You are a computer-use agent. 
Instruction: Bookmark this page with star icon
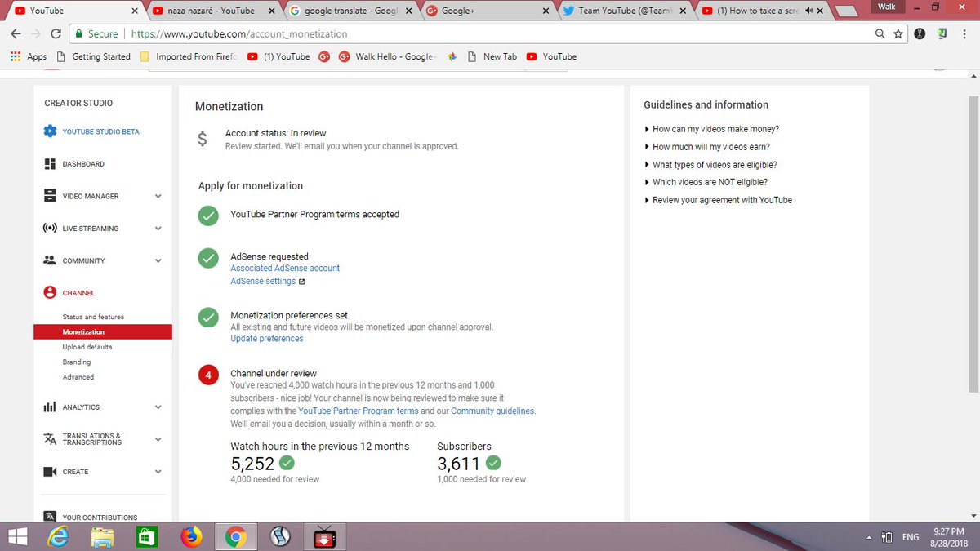click(898, 34)
